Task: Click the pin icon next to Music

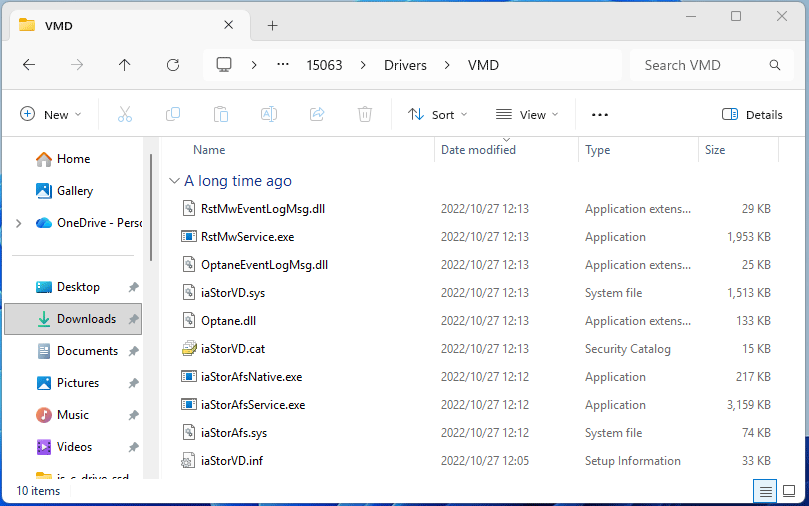Action: pyautogui.click(x=133, y=415)
